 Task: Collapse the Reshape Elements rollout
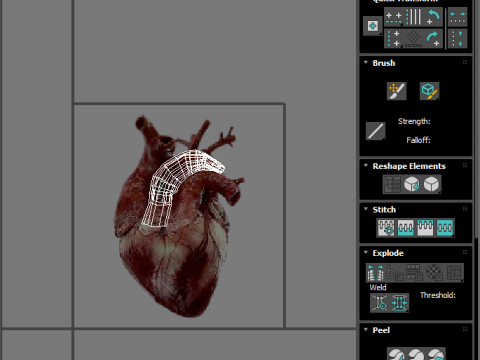click(x=366, y=166)
